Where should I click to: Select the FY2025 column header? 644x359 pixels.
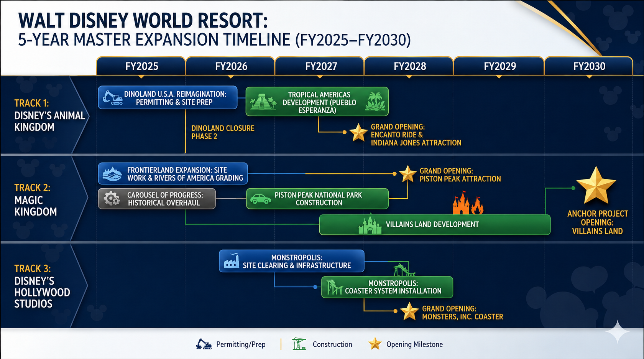pyautogui.click(x=141, y=66)
